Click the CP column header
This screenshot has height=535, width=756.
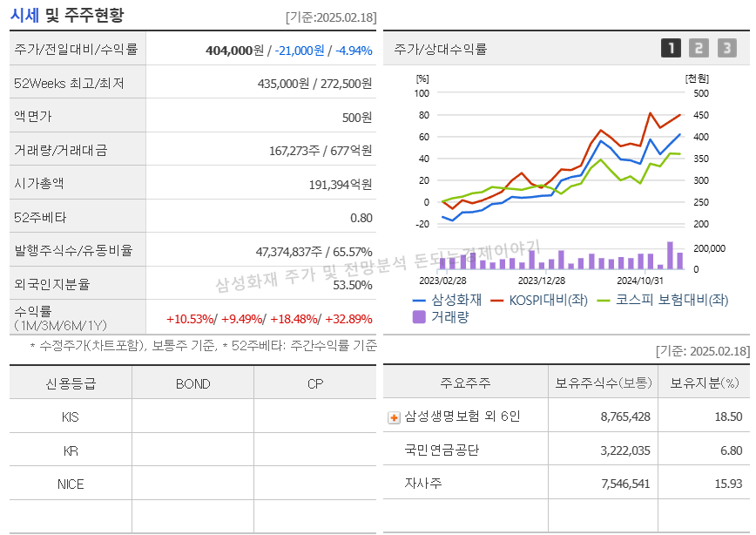315,383
